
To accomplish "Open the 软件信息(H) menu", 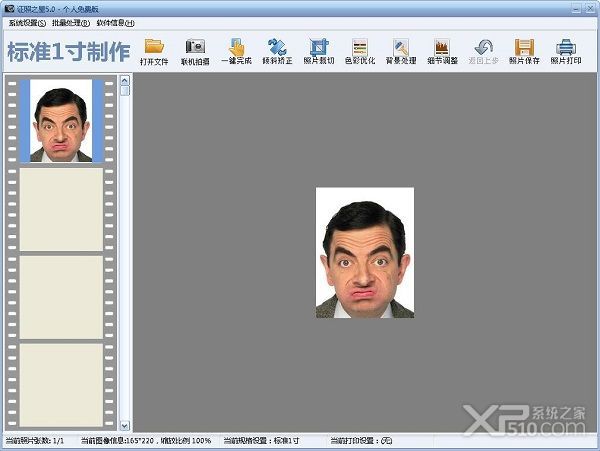I will click(x=115, y=23).
